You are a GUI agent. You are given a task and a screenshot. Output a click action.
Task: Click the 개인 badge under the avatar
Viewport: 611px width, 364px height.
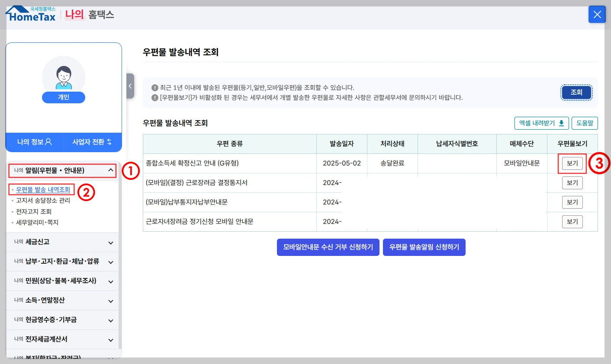64,97
